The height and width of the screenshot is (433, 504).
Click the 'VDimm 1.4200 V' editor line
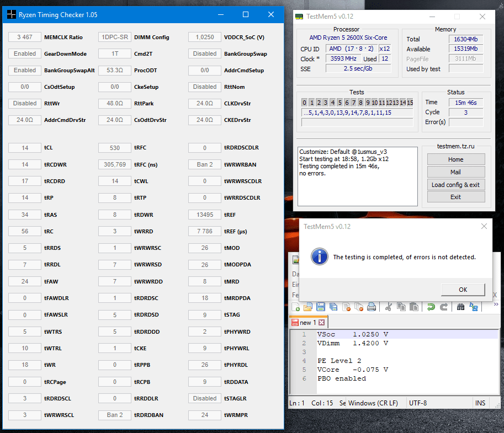[x=353, y=344]
